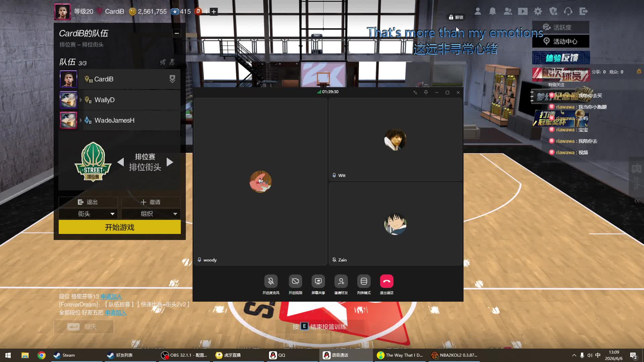Toggle team speaker mute icon
The image size is (644, 362).
point(163,62)
